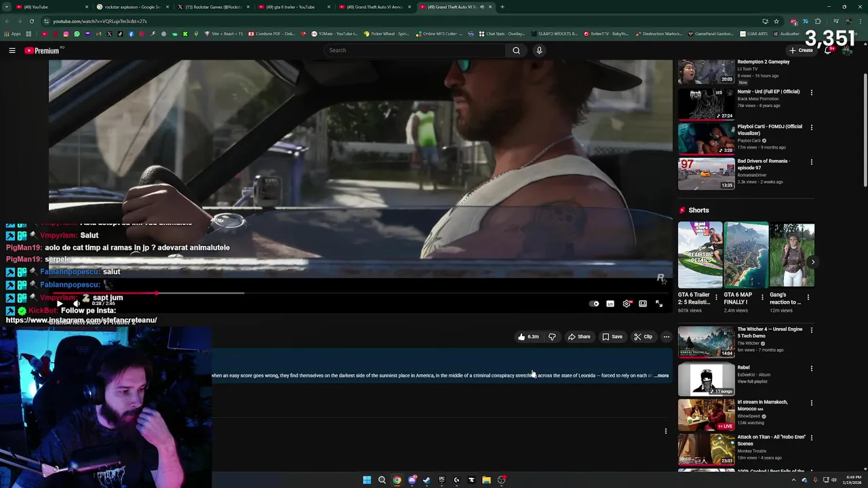
Task: Open the Apps bookmarks shortcut
Action: (13, 34)
